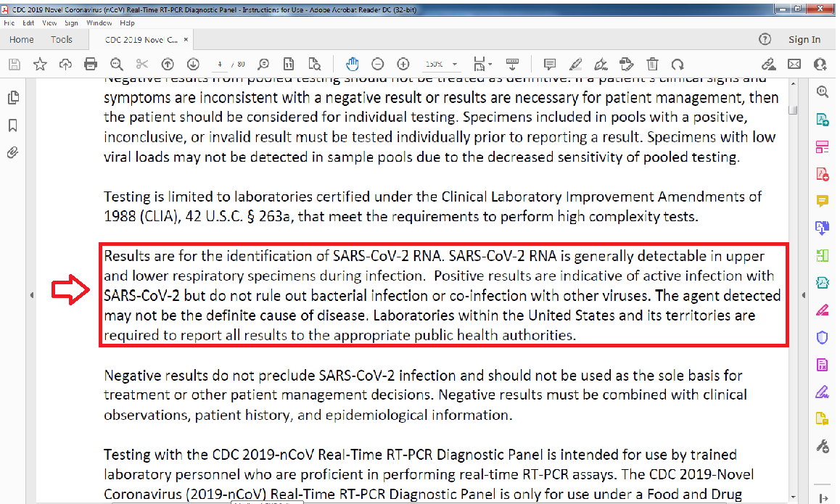Open the File menu
The height and width of the screenshot is (504, 840).
point(9,23)
